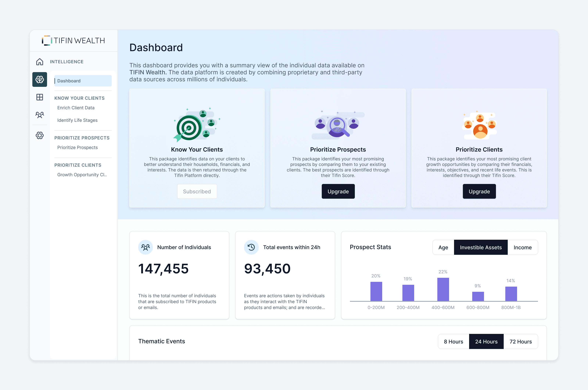This screenshot has height=390, width=588.
Task: Switch Prospect Stats to Income
Action: pos(522,247)
